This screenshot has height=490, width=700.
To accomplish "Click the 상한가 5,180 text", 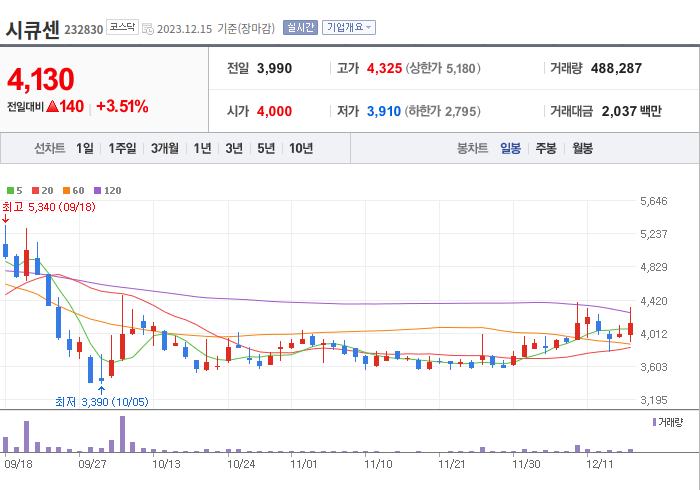I will (443, 68).
